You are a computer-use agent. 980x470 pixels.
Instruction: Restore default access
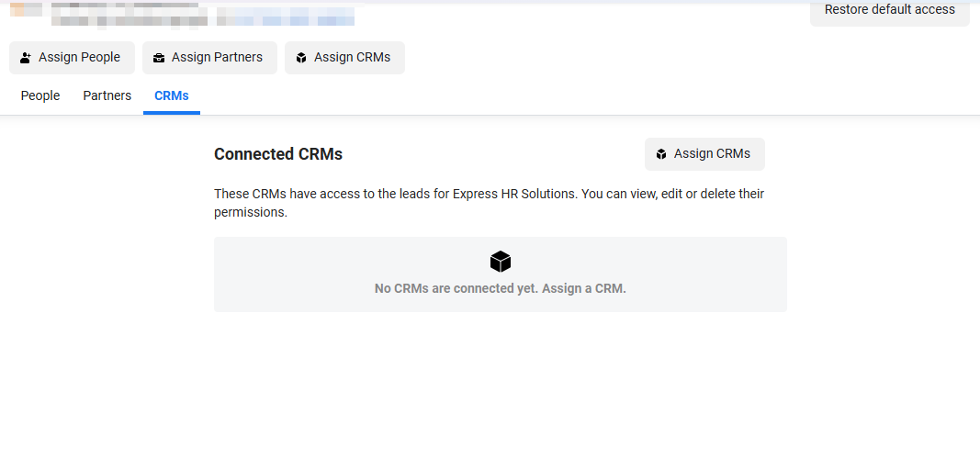(889, 11)
